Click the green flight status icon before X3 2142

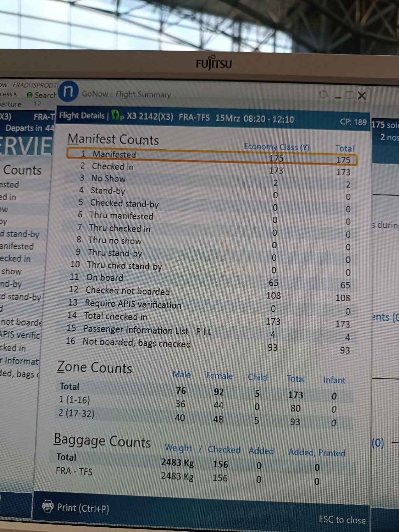coord(116,116)
